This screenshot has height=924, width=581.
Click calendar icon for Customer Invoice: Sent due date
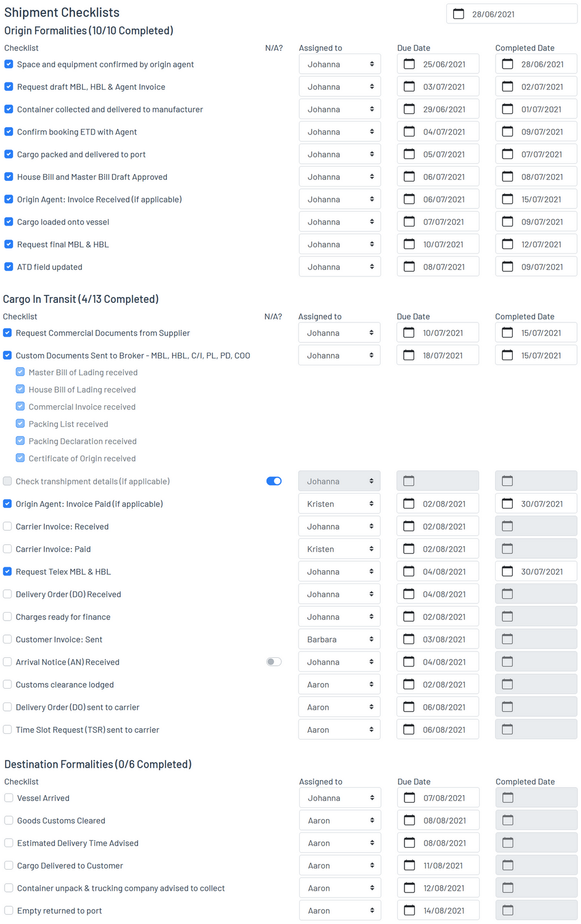pyautogui.click(x=409, y=639)
